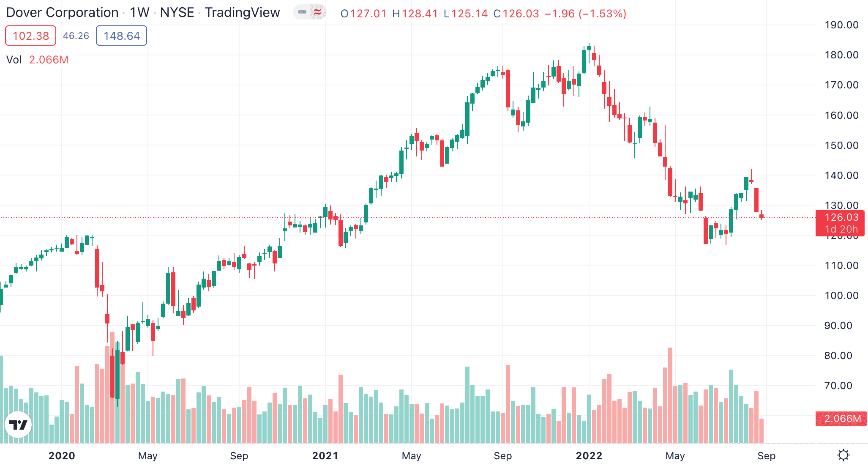The width and height of the screenshot is (868, 466).
Task: Click the May label following 2022
Action: coord(675,456)
